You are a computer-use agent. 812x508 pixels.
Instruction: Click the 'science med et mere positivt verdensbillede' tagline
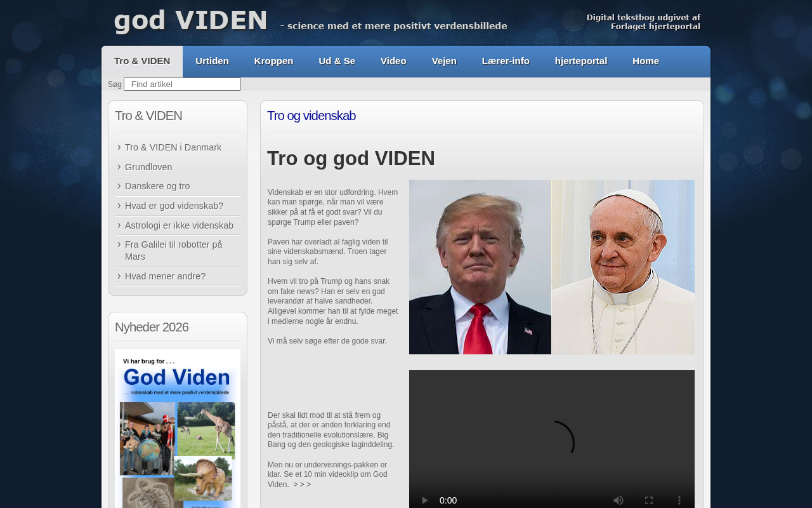coord(397,26)
